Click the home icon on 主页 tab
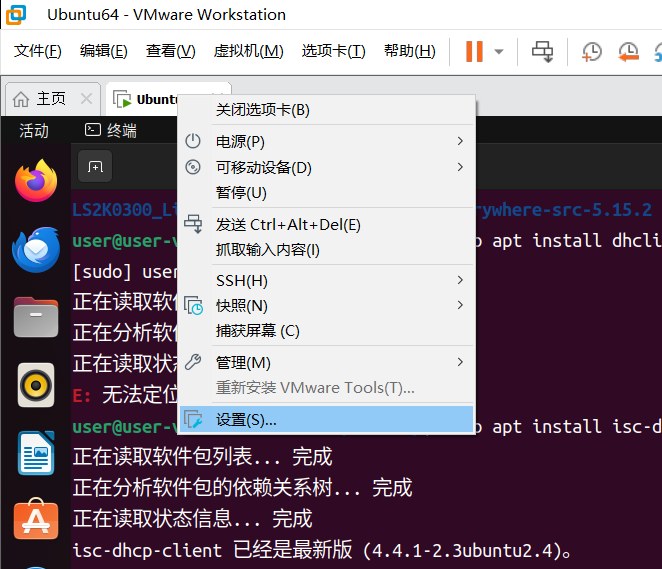This screenshot has height=569, width=662. tap(21, 100)
